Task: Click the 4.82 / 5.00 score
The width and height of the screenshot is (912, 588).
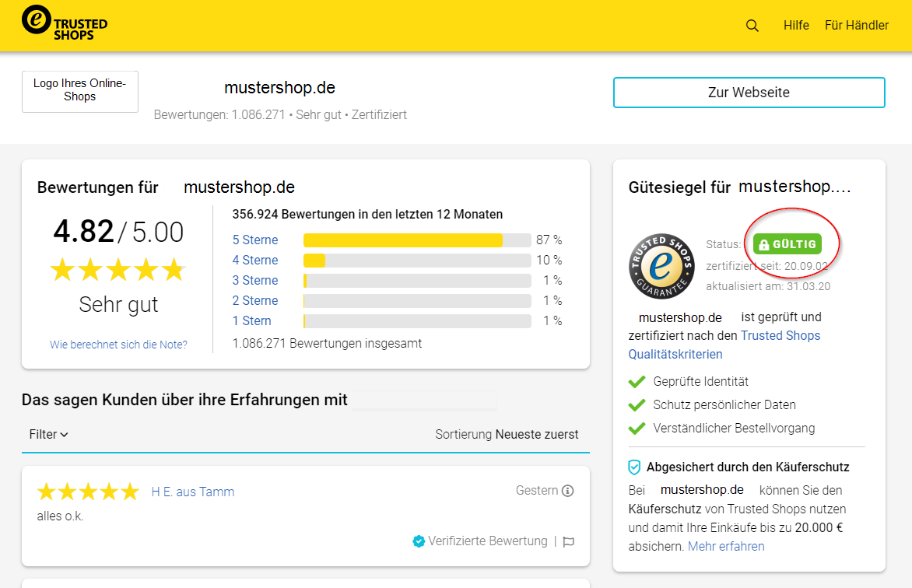Action: pyautogui.click(x=118, y=232)
